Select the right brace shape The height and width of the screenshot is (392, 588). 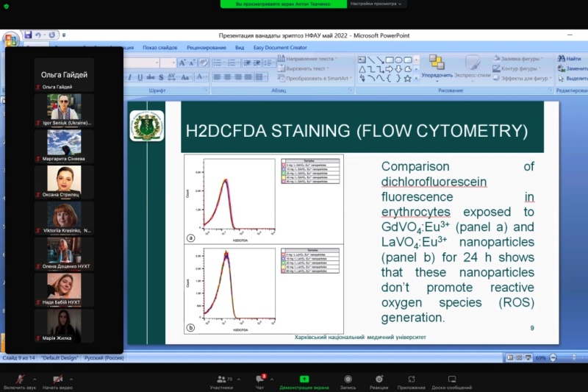pyautogui.click(x=398, y=79)
